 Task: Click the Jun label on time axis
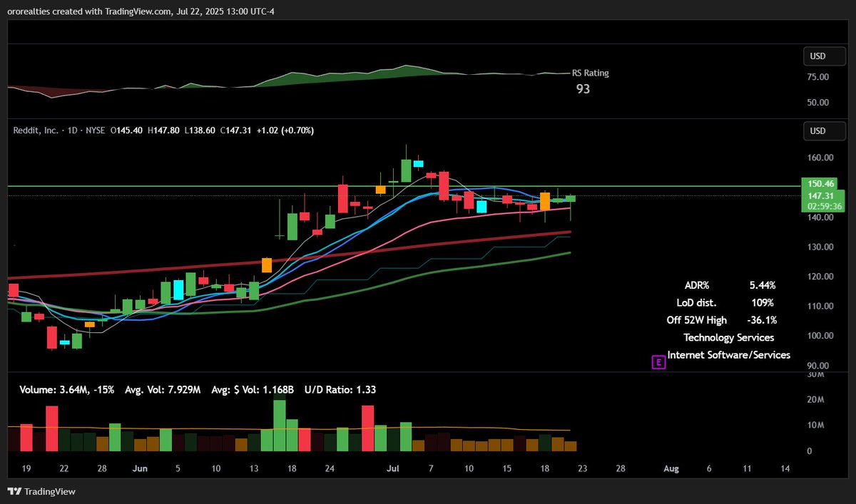140,468
